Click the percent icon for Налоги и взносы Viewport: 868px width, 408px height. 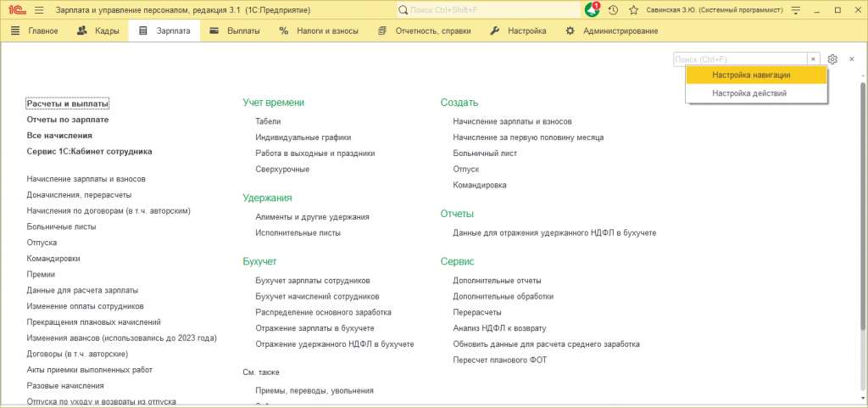(284, 31)
